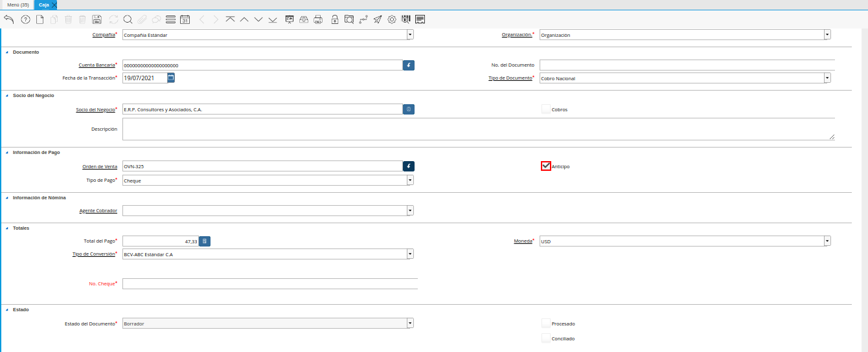Open the workflow nodes icon
This screenshot has width=868, height=352.
(x=363, y=19)
